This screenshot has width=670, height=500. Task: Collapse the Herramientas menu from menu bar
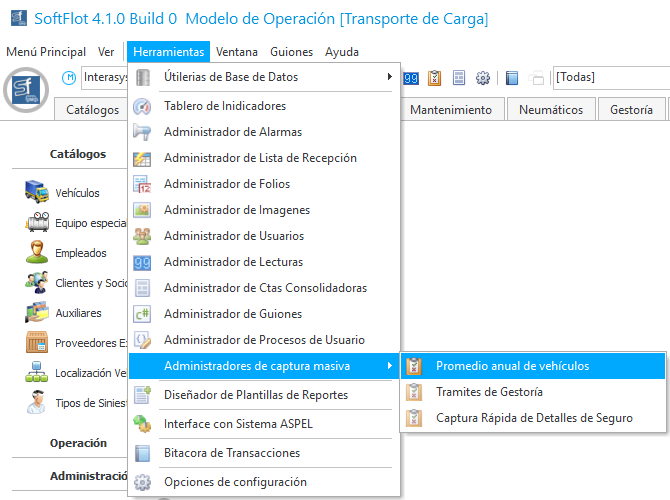168,52
